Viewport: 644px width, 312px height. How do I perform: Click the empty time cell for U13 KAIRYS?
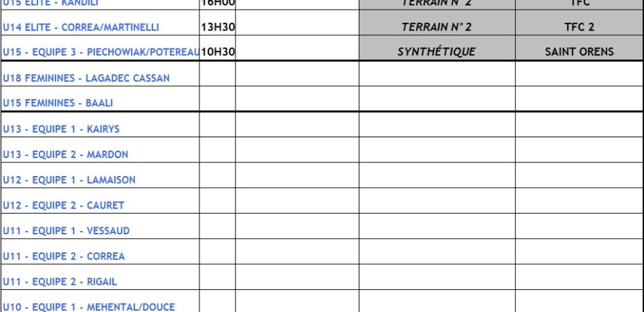click(217, 129)
